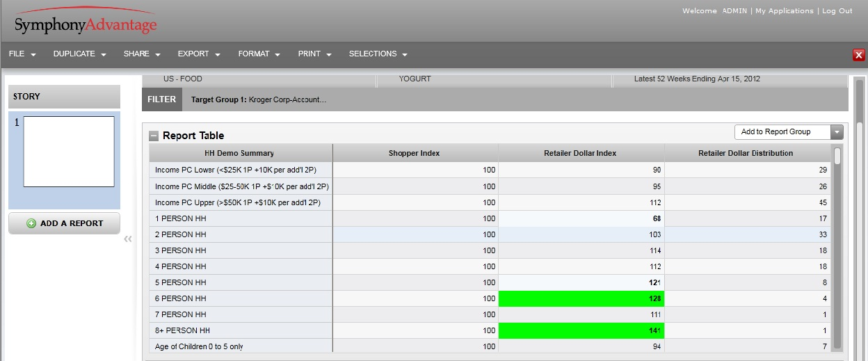Image resolution: width=868 pixels, height=361 pixels.
Task: Sort by the Retailer Dollar Index column header
Action: click(x=581, y=153)
